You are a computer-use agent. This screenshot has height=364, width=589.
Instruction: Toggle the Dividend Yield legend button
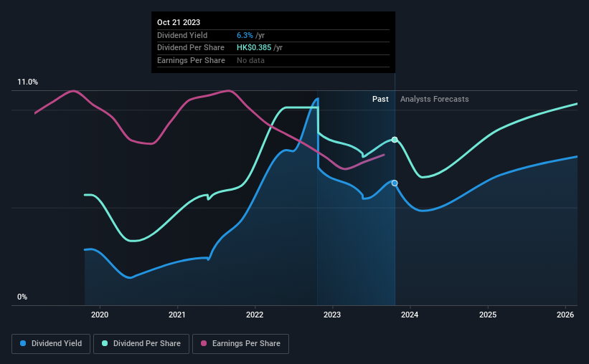coord(51,344)
